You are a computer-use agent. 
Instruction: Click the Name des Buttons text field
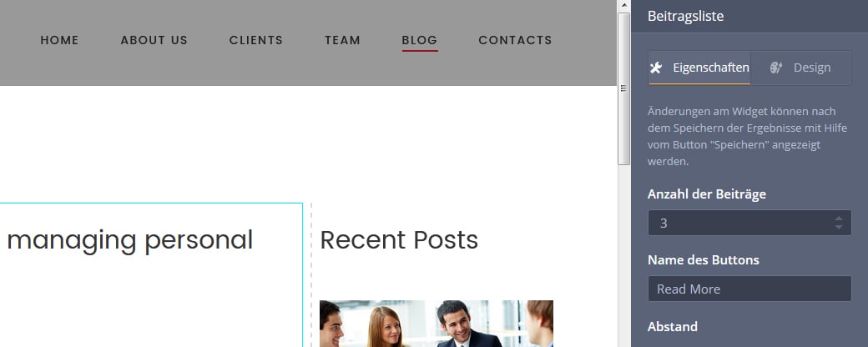[x=749, y=289]
